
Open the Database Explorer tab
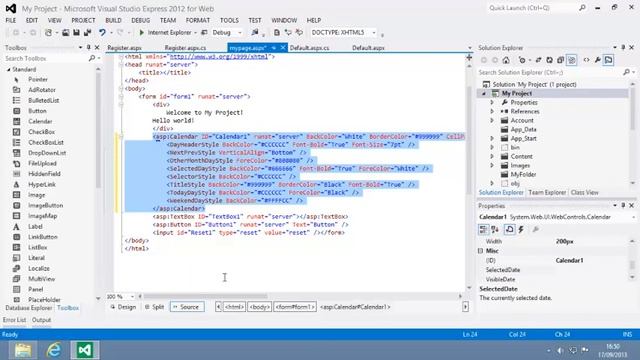[29, 308]
